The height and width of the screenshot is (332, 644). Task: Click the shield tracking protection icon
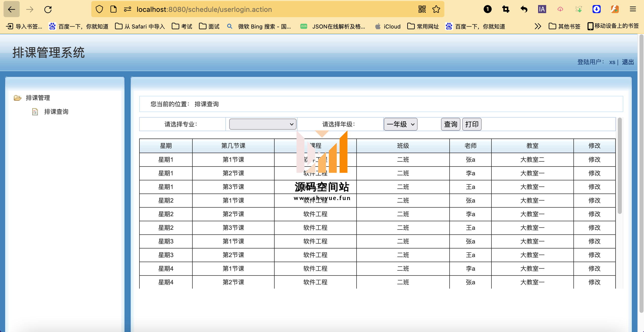click(x=99, y=9)
